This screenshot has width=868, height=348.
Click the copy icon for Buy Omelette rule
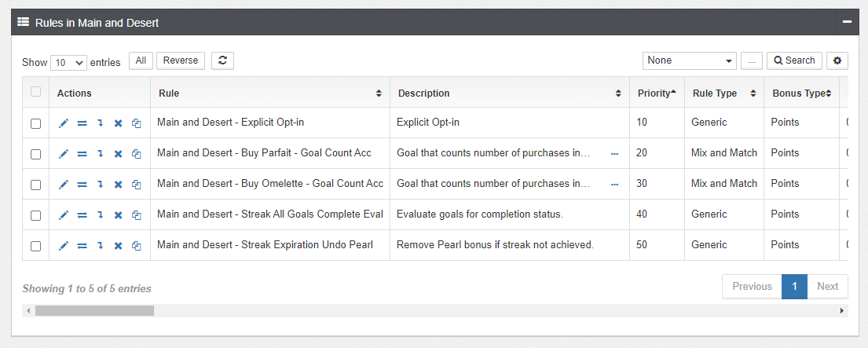136,184
